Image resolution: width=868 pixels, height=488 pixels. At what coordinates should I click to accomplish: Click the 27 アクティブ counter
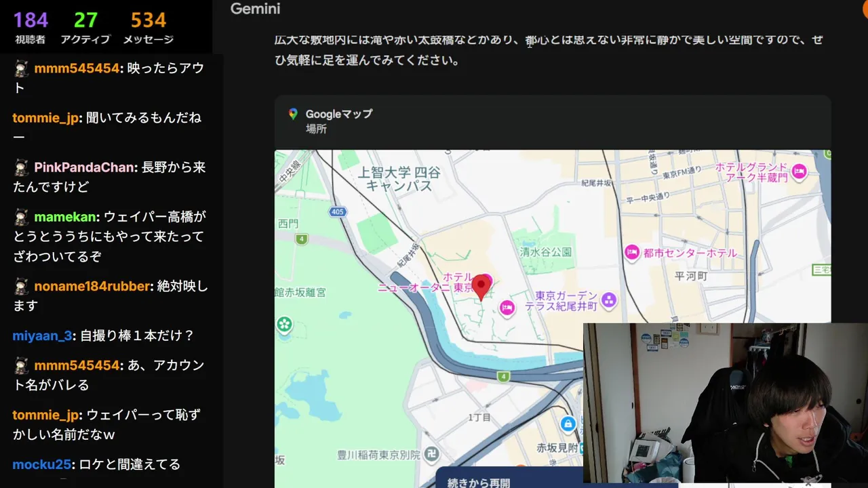click(85, 27)
